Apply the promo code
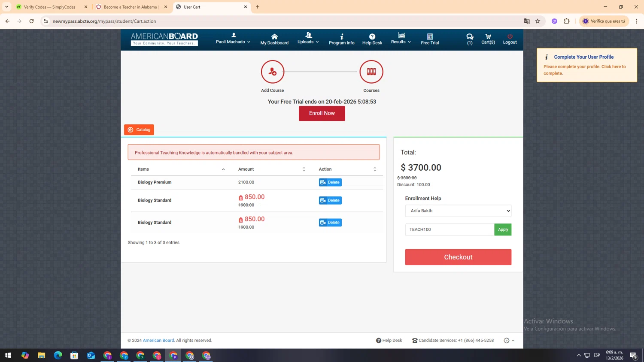The width and height of the screenshot is (644, 362). (x=503, y=229)
